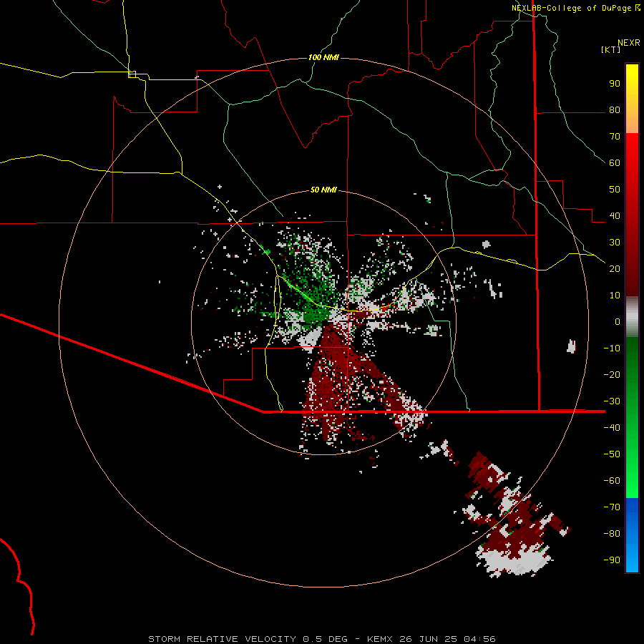644x644 pixels.
Task: Click the 10 value on the velocity scale
Action: [615, 296]
